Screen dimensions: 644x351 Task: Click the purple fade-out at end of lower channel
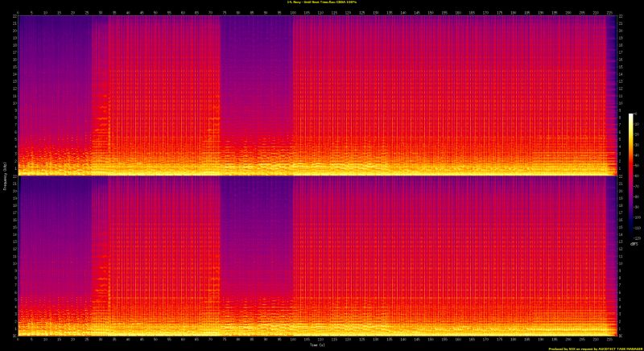(x=613, y=242)
